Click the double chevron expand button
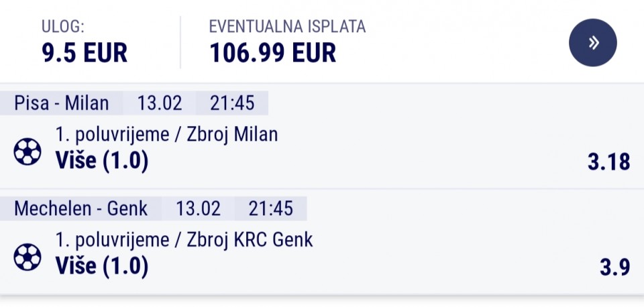Screen dimensions: 644x307 pyautogui.click(x=592, y=43)
